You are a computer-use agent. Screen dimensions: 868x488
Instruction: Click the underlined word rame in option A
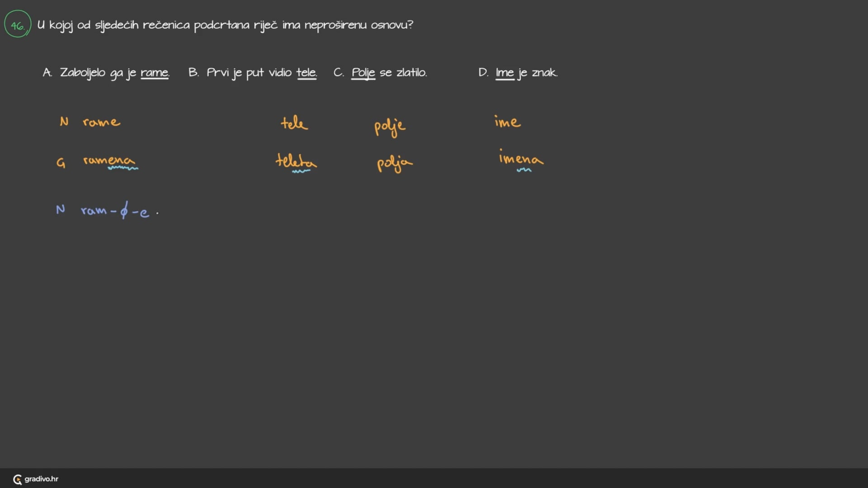coord(155,73)
